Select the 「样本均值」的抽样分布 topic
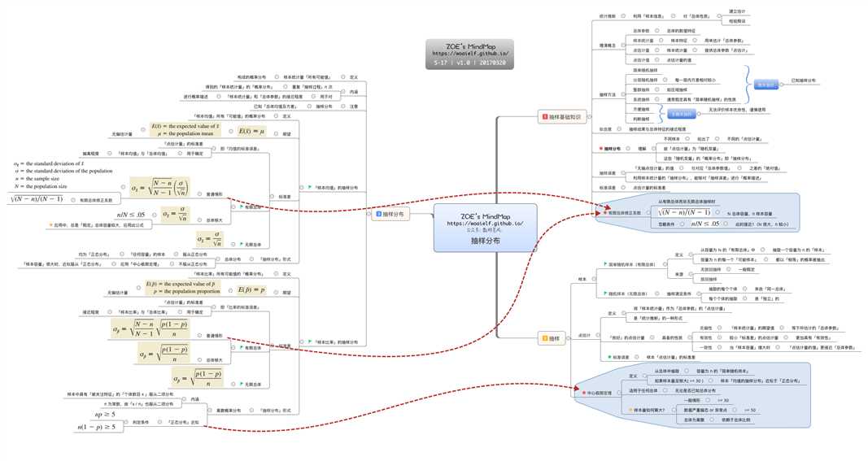The height and width of the screenshot is (461, 868). click(334, 188)
